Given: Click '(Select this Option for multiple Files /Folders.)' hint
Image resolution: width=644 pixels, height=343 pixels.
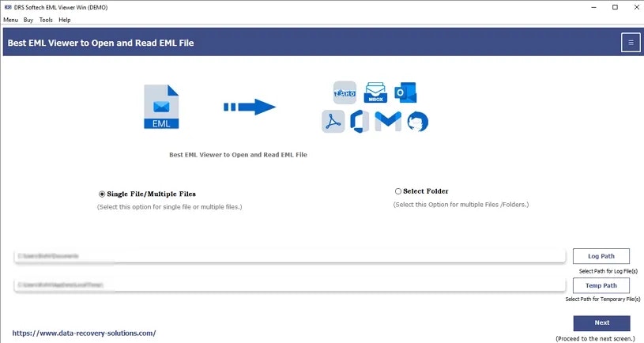Looking at the screenshot, I should tap(461, 205).
